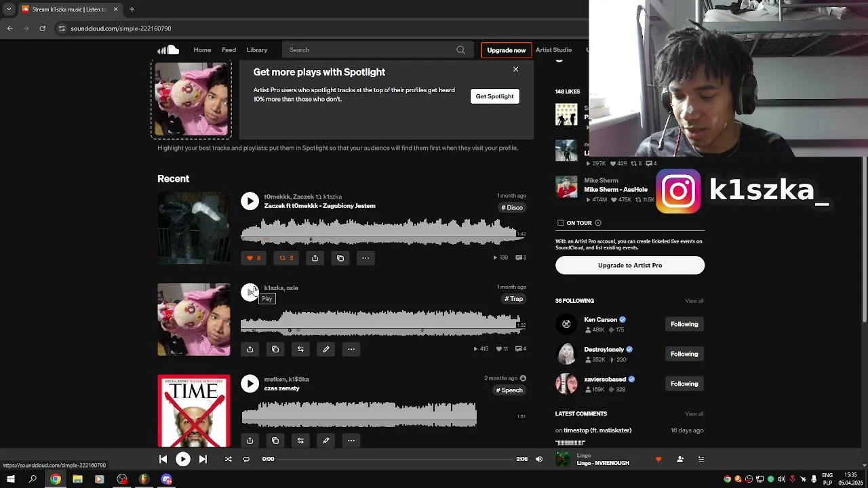Share the Zagubiony Jestem track
This screenshot has width=868, height=488.
point(315,258)
